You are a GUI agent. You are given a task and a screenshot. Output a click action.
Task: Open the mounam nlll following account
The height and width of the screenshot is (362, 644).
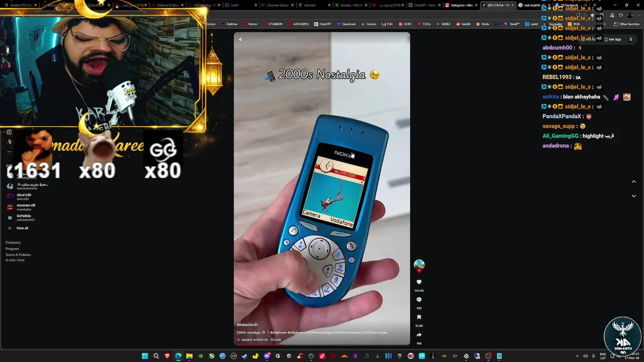click(21, 207)
